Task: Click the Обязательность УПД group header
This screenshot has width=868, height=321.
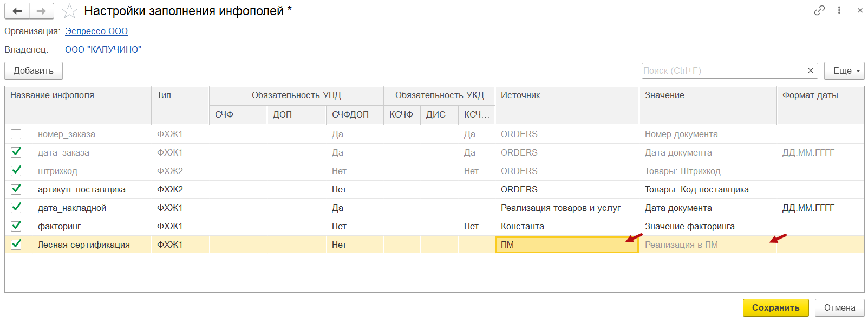Action: coord(296,95)
